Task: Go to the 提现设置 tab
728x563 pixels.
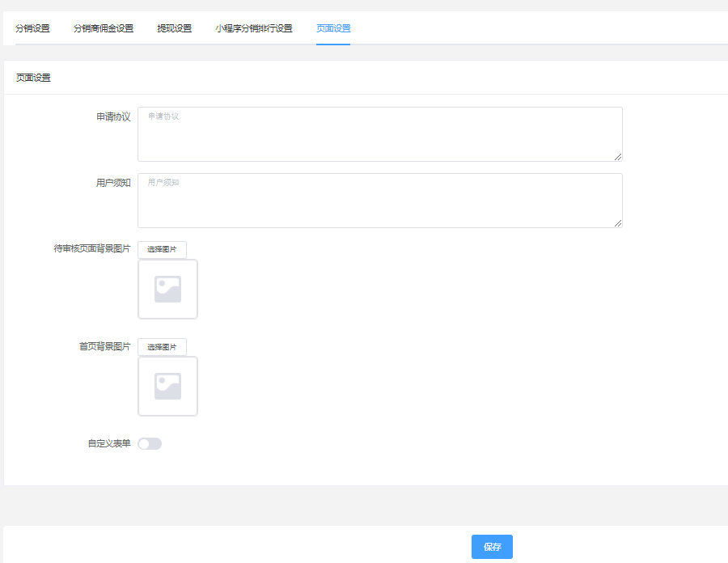Action: coord(175,28)
